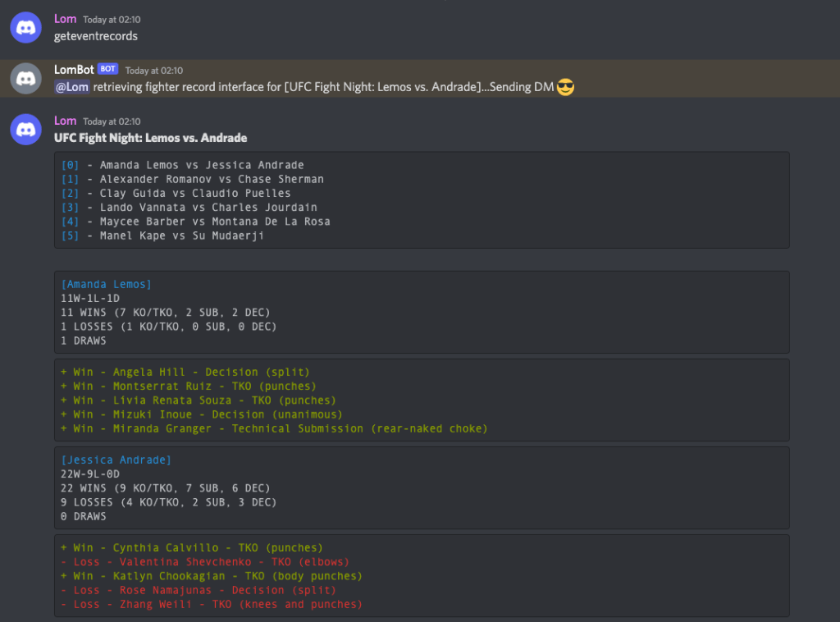Screen dimensions: 840x622
Task: Select fight entry [3] Lando Vannata vs Charles Jourdain
Action: pos(189,208)
